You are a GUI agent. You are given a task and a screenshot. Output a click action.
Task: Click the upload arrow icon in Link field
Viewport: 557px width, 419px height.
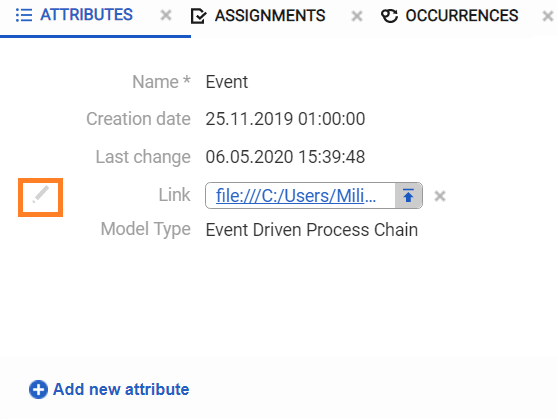coord(408,196)
